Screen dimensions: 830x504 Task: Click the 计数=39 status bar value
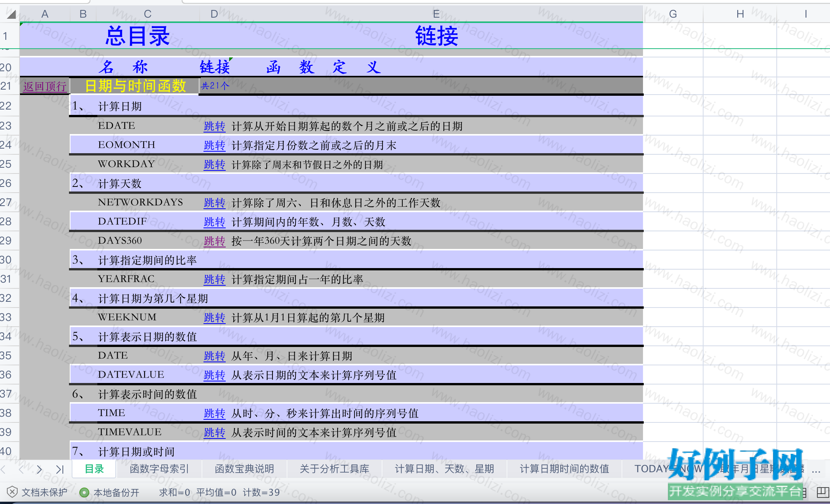coord(261,492)
